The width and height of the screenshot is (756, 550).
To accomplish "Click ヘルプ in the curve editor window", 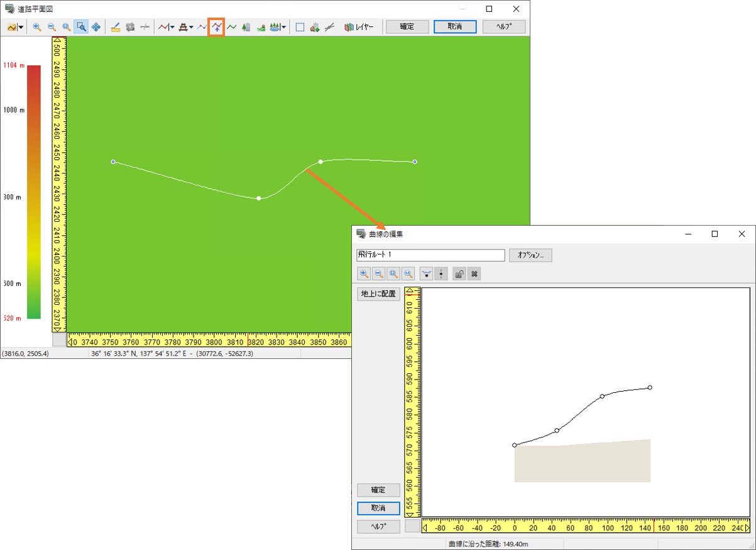I will tap(378, 527).
